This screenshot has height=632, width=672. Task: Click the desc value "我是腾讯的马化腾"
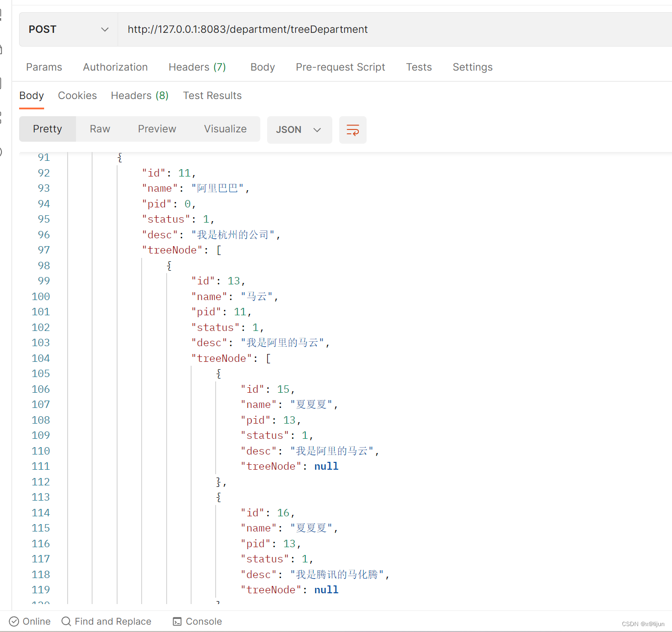tap(337, 575)
